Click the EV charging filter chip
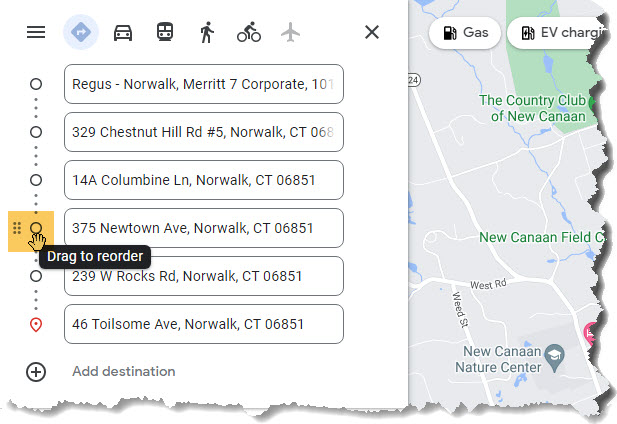The image size is (617, 424). click(560, 32)
